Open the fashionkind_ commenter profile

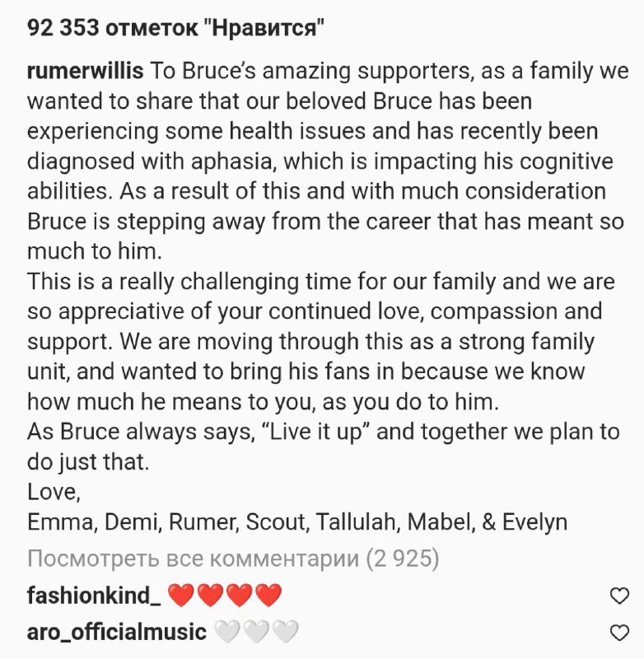92,595
